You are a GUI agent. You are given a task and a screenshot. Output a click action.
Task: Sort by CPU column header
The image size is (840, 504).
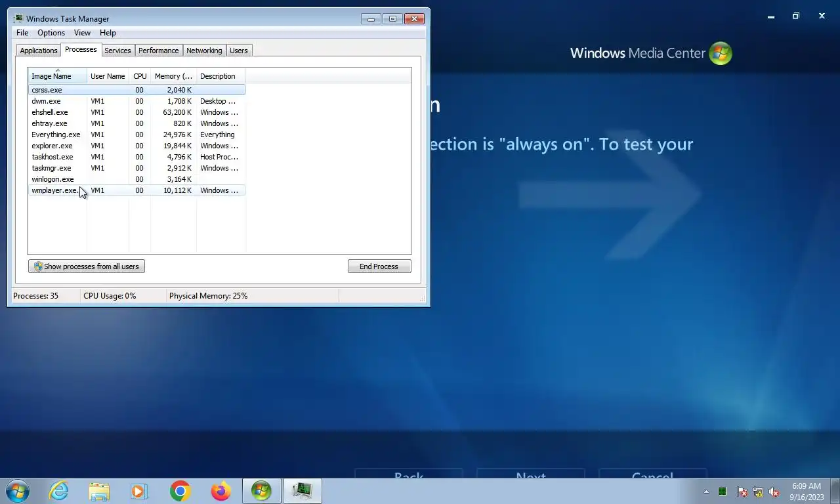pos(140,76)
